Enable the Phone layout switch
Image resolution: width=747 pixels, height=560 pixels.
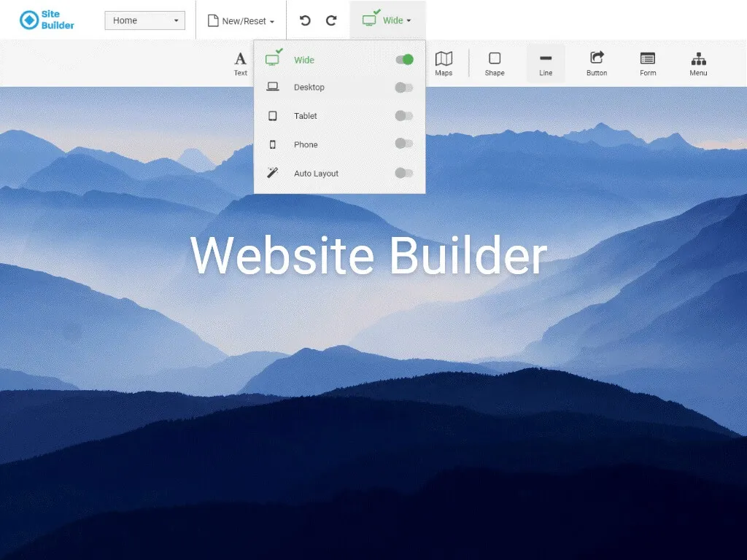[x=404, y=144]
